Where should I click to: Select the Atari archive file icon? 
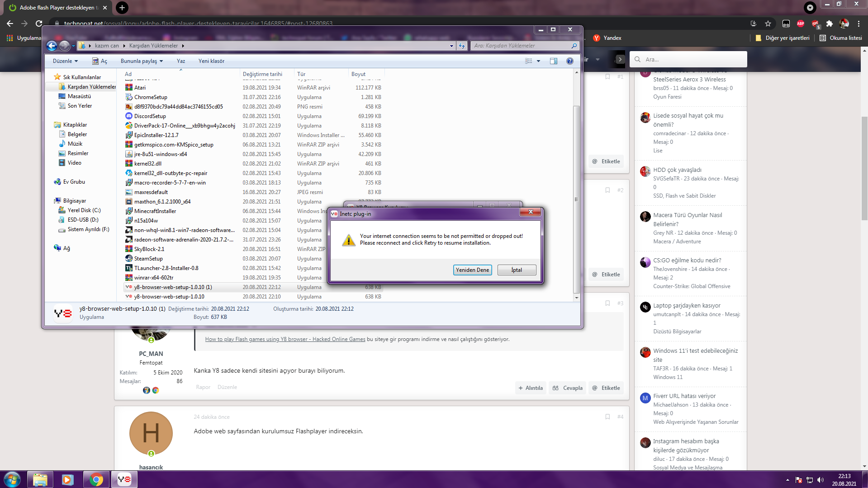pyautogui.click(x=129, y=88)
